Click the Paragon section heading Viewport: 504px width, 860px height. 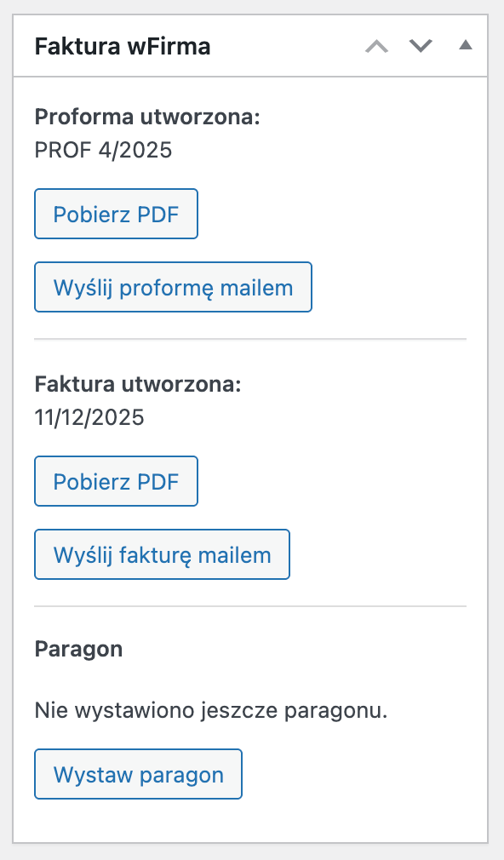tap(78, 649)
